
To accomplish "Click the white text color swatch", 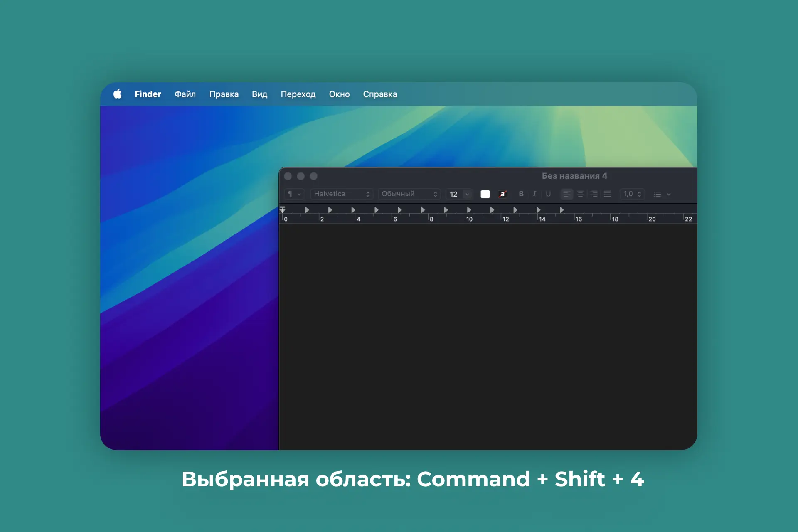I will click(485, 194).
